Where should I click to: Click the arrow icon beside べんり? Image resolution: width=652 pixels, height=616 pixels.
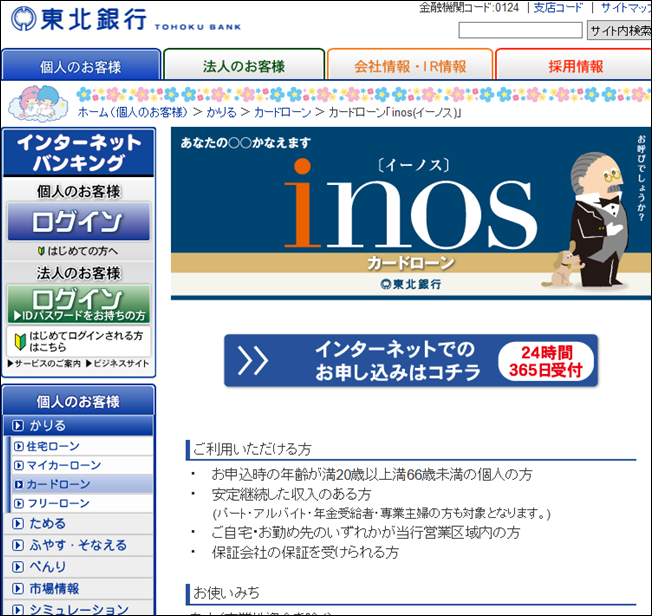pos(17,567)
